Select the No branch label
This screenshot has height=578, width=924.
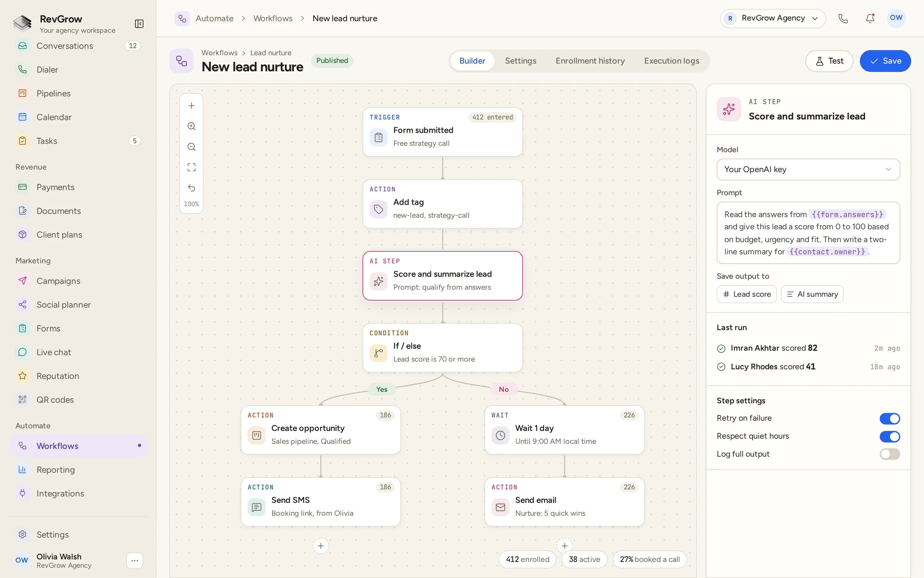504,389
